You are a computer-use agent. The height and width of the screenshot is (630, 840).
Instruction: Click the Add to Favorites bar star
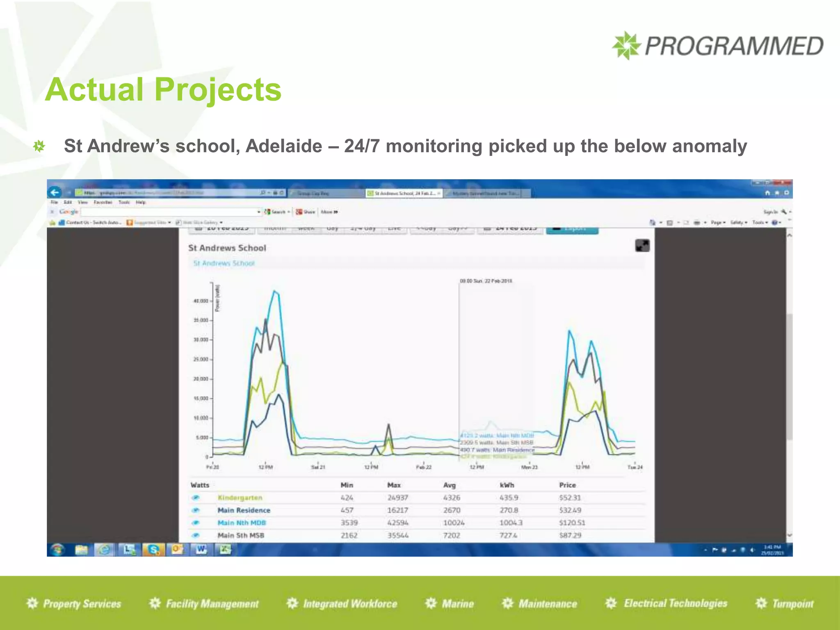point(52,223)
